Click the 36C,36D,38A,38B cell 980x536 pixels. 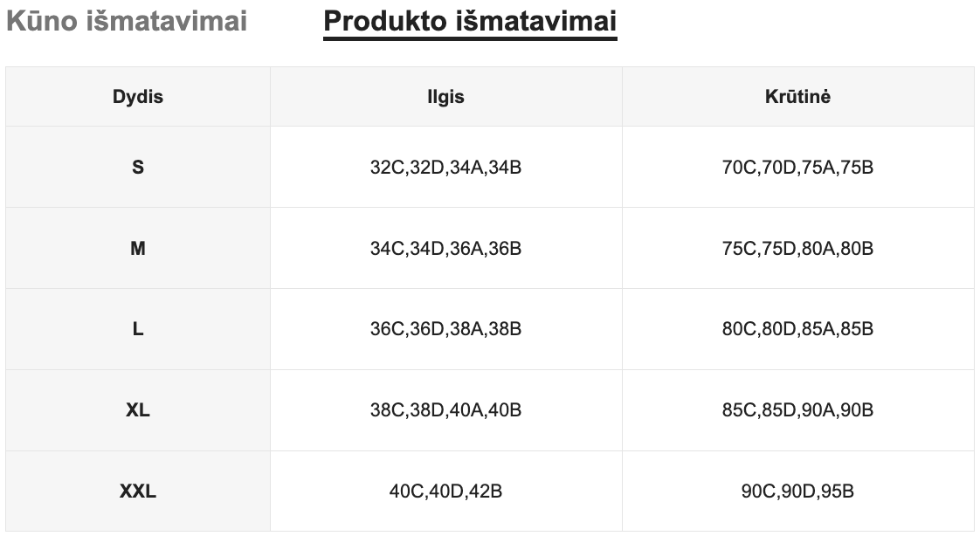(445, 330)
